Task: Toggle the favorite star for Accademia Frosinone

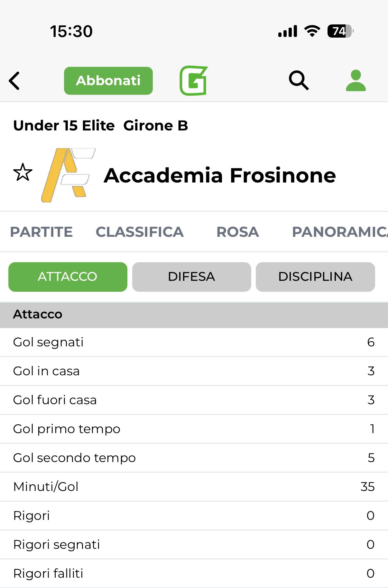Action: click(23, 173)
